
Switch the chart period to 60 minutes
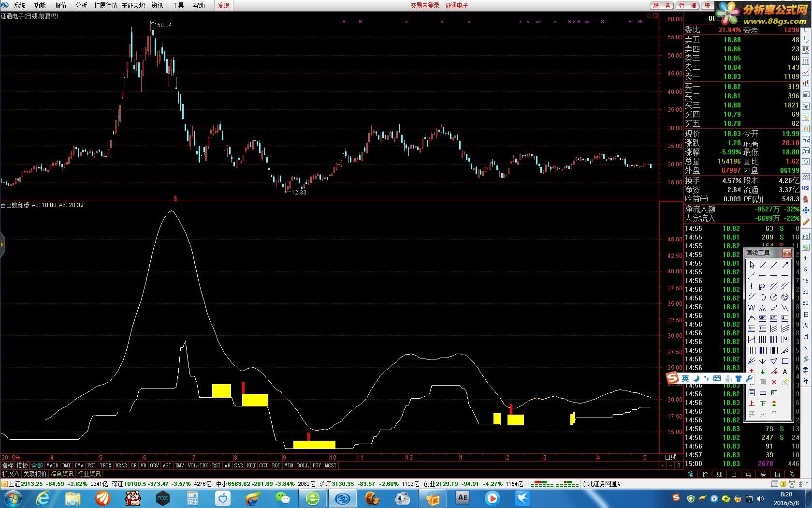click(x=805, y=303)
